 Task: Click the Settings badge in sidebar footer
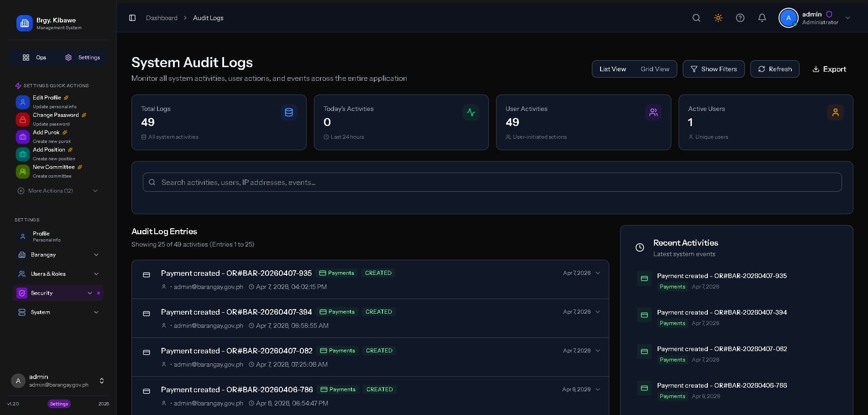coord(59,404)
